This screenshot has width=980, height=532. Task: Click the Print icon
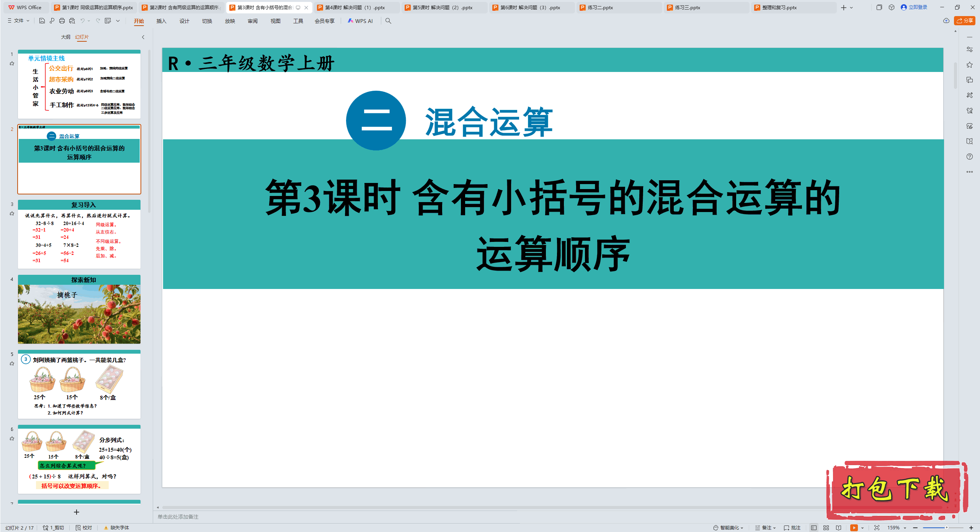(x=62, y=21)
